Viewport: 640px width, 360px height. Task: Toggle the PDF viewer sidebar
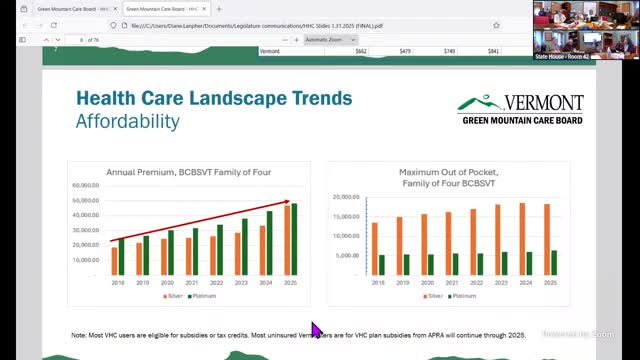click(22, 40)
